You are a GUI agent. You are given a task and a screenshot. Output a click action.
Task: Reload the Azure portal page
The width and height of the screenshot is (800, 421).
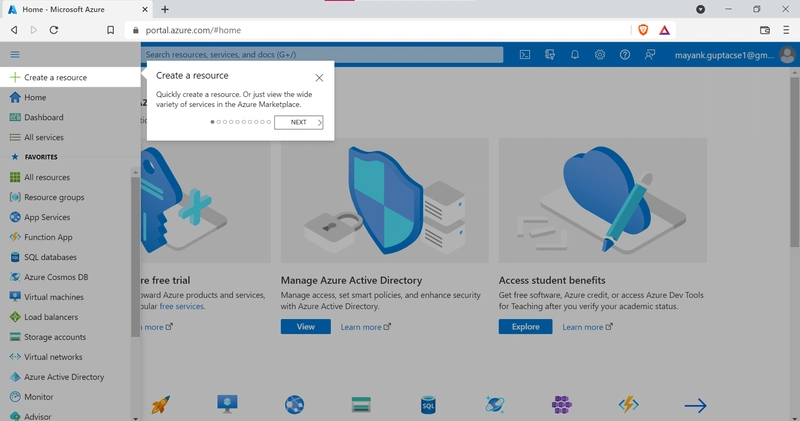(x=54, y=30)
